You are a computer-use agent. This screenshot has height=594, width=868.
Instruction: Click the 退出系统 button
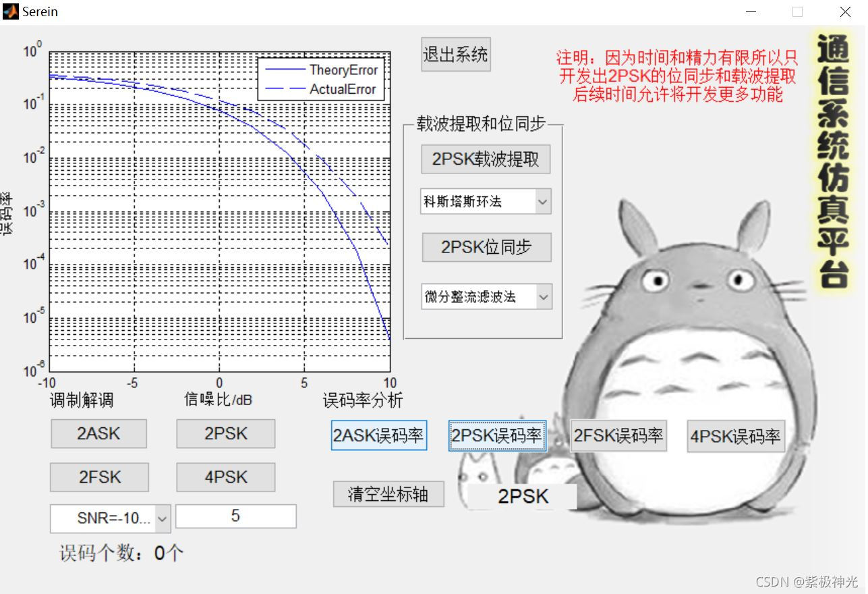(x=456, y=55)
